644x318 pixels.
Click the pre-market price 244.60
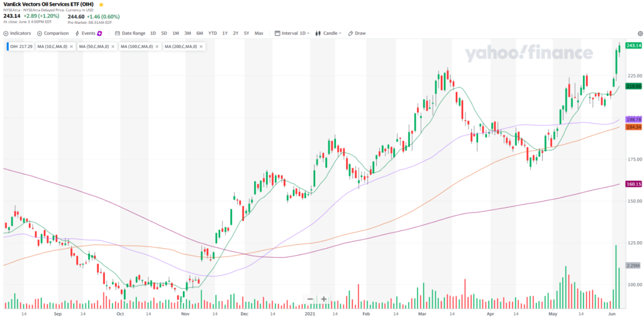75,17
